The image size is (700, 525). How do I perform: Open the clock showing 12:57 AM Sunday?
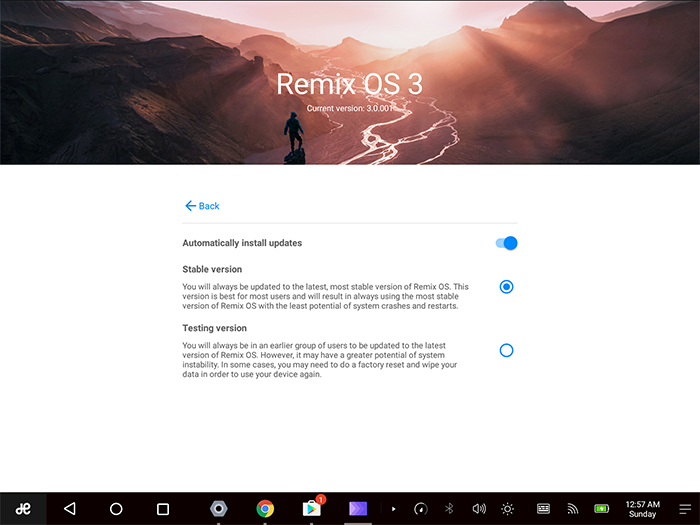coord(642,509)
